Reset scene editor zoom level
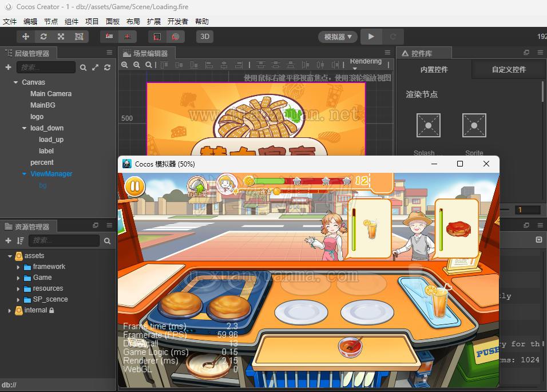This screenshot has height=392, width=547. [x=149, y=65]
